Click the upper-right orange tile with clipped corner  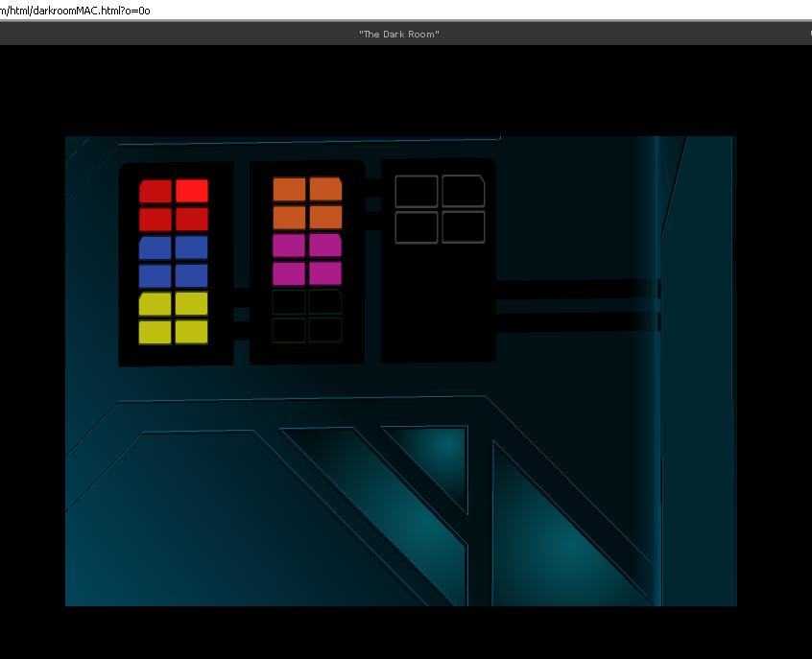[x=325, y=189]
